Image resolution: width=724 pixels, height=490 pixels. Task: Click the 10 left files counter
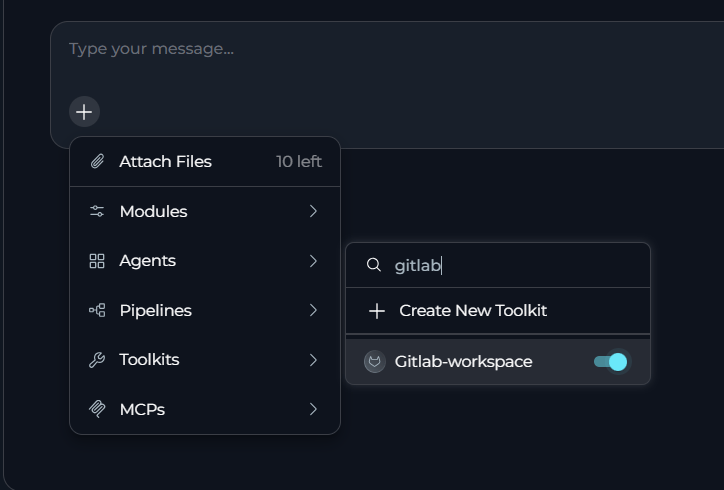[x=299, y=162]
